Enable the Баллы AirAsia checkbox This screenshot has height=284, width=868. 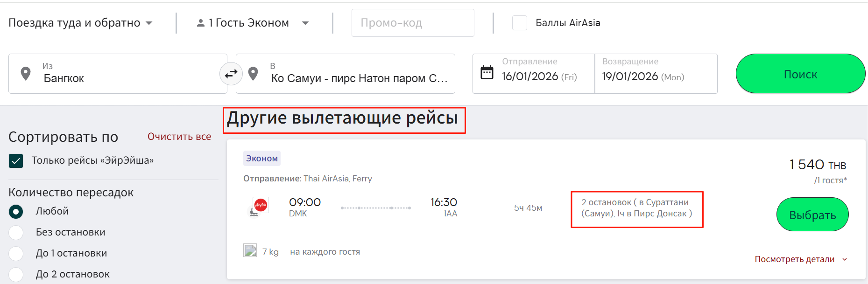(x=519, y=22)
